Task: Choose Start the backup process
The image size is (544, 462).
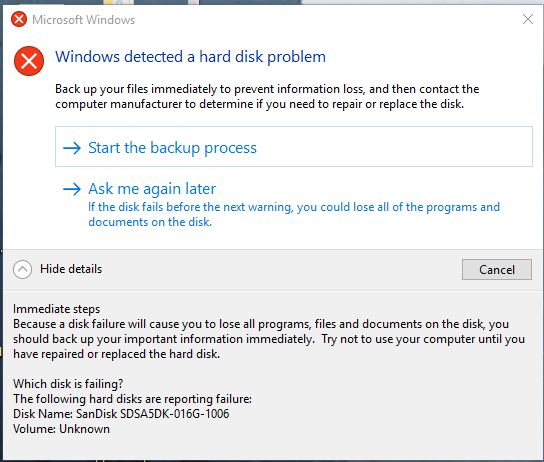Action: point(294,147)
